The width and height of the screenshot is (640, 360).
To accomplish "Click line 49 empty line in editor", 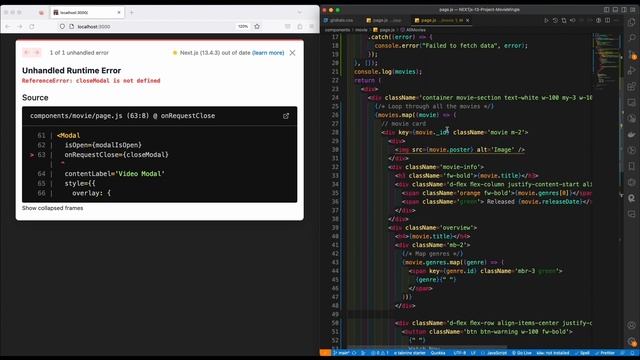I will click(469, 314).
